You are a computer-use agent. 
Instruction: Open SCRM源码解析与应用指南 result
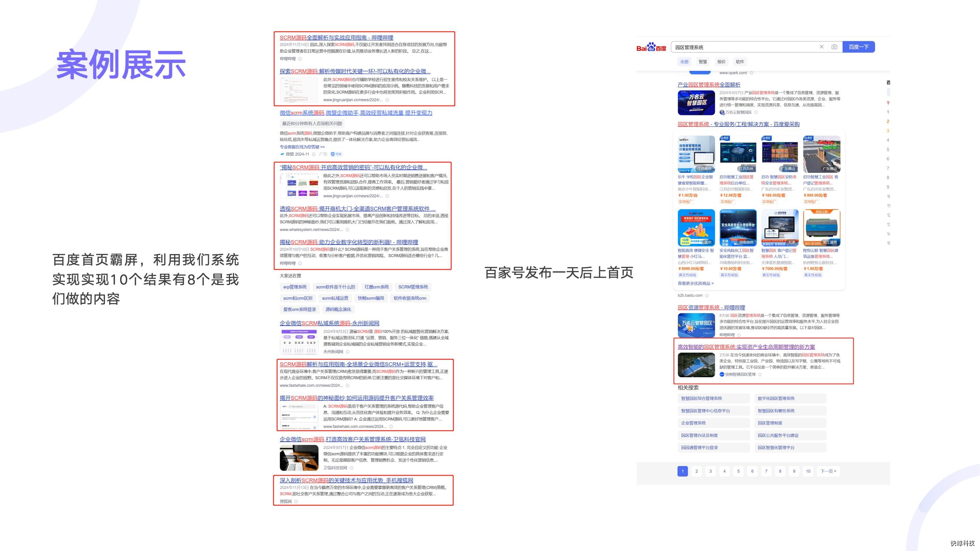[x=358, y=364]
